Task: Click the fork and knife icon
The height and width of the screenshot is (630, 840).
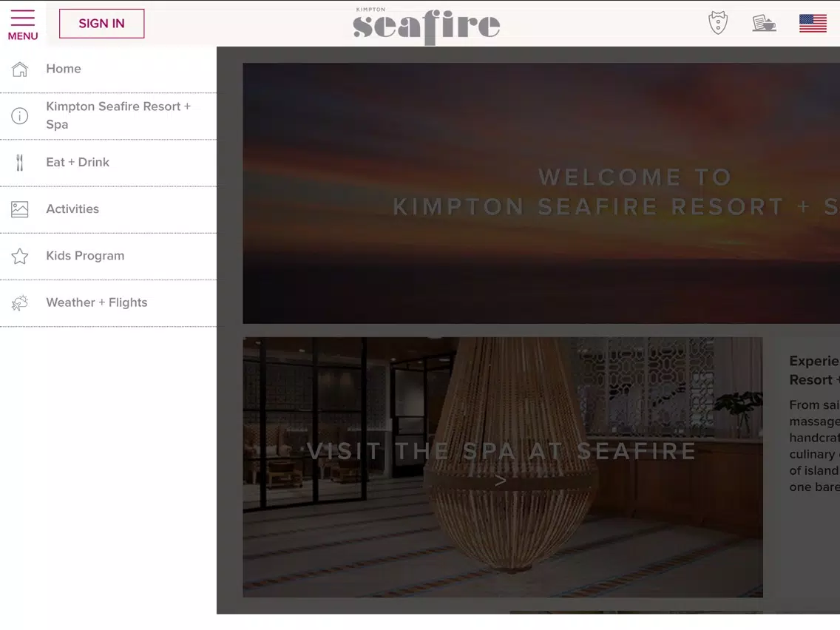Action: pyautogui.click(x=20, y=163)
